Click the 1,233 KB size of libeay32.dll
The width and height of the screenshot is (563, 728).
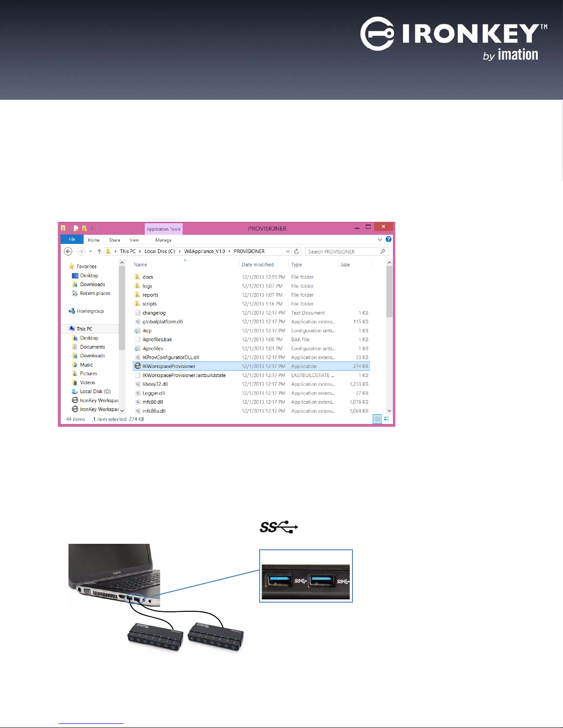coord(358,384)
